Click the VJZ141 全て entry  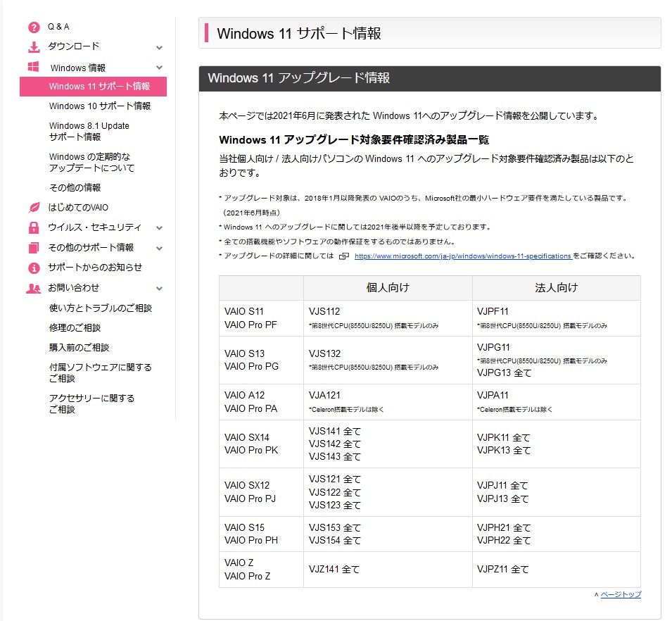tap(334, 569)
